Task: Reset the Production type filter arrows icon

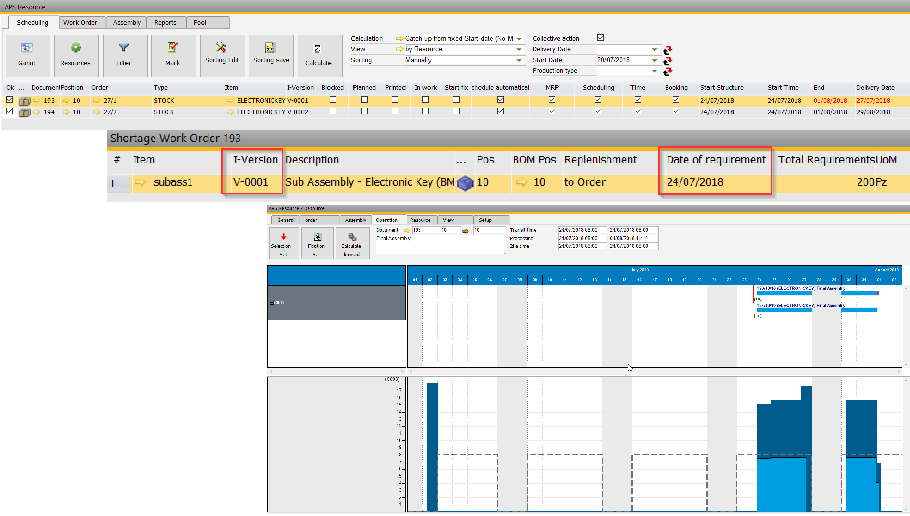Action: tap(667, 71)
